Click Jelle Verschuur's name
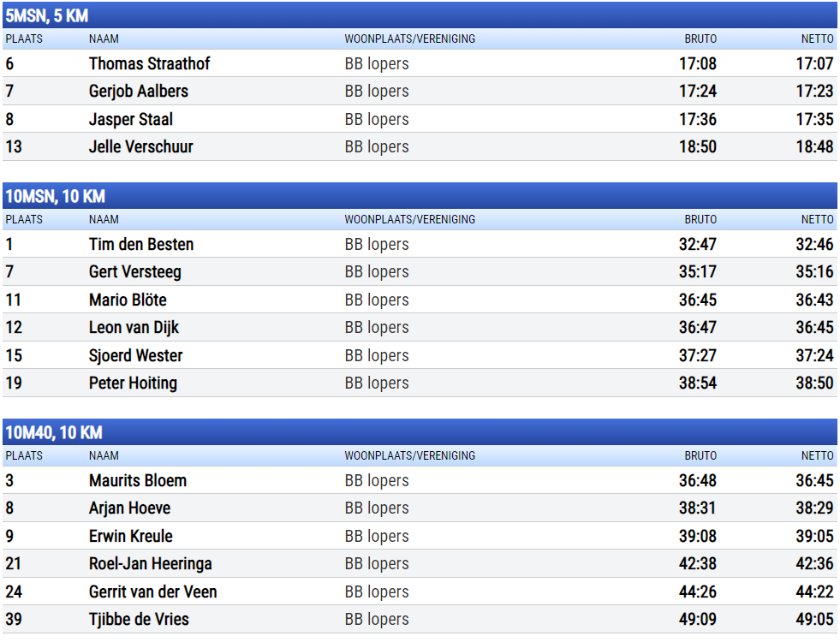This screenshot has width=840, height=642. pos(140,146)
